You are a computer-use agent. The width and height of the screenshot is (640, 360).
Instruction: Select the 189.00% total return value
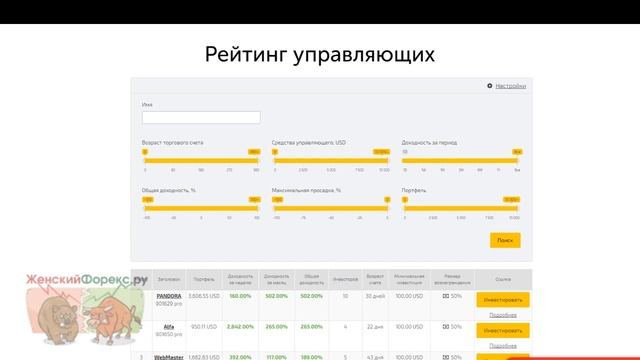tap(311, 357)
